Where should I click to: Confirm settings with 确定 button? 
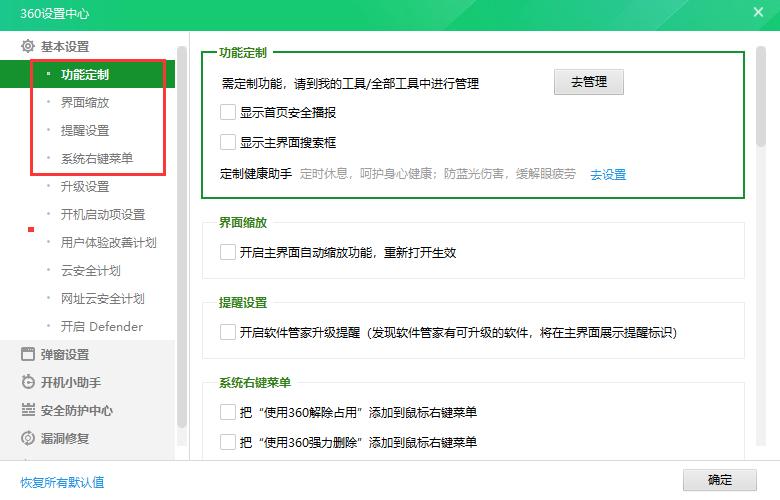(x=719, y=480)
